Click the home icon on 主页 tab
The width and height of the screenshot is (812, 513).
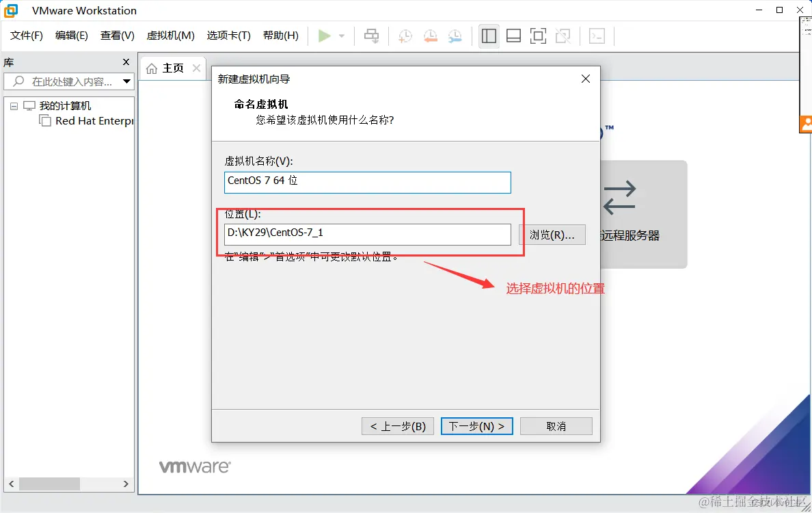click(x=151, y=68)
